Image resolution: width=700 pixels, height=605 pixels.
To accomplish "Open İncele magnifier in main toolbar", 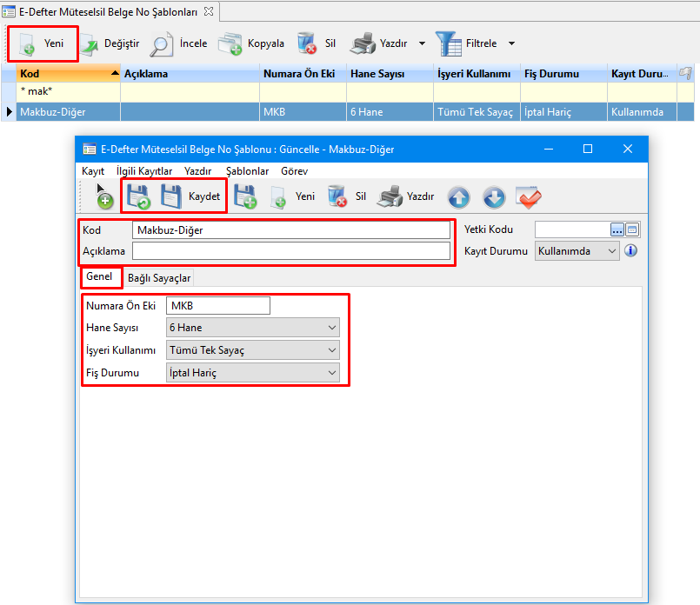I will 178,43.
